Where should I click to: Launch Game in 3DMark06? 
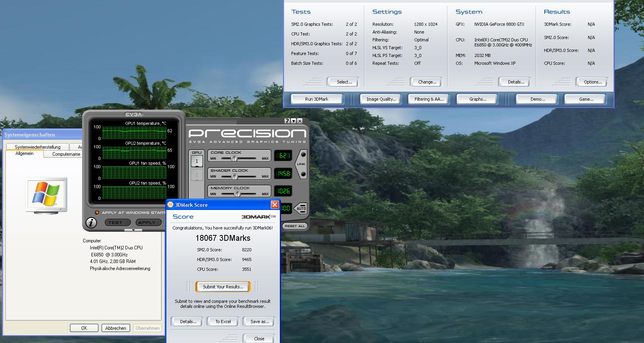[586, 99]
